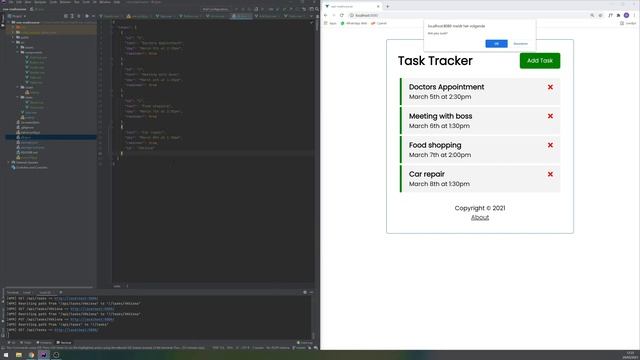Click the IDE locate-file target icon
The width and height of the screenshot is (640, 360).
point(66,16)
